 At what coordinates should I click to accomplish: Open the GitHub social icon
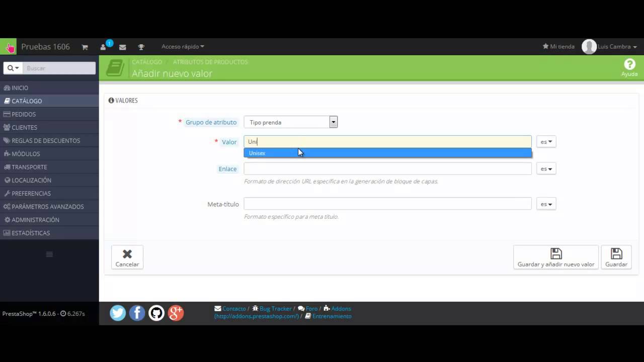coord(156,313)
